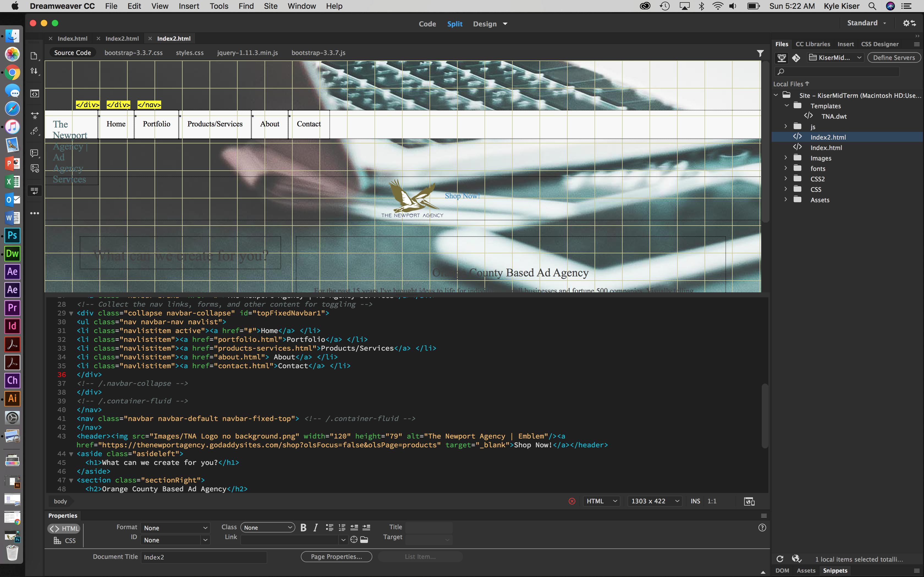924x577 pixels.
Task: Expand the CSS folder in file tree
Action: 786,189
